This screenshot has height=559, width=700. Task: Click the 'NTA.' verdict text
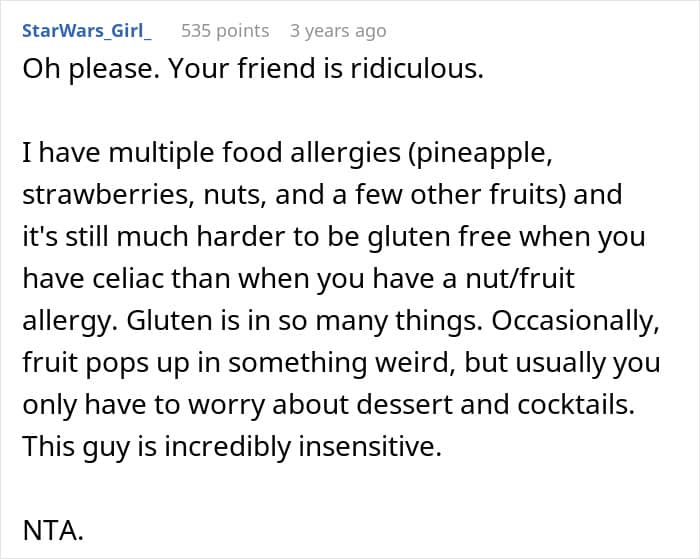tap(53, 531)
